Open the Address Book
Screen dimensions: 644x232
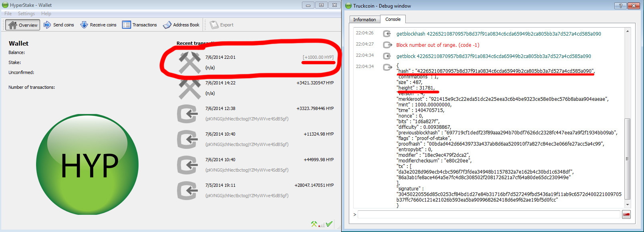(x=181, y=25)
